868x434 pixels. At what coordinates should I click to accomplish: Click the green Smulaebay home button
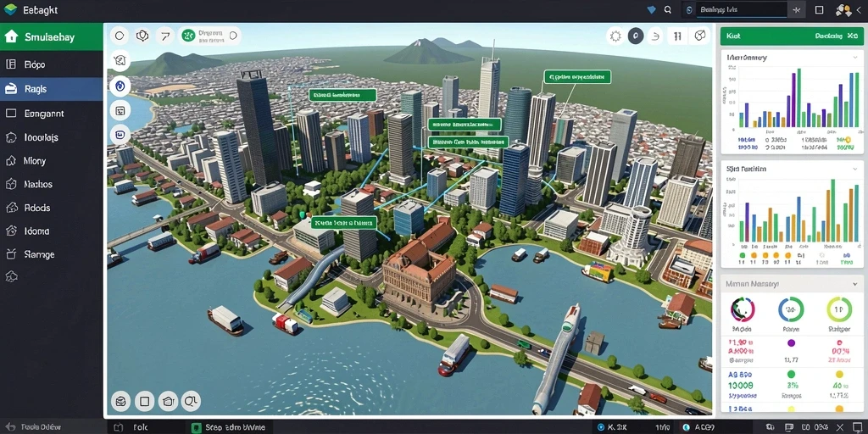click(x=52, y=37)
